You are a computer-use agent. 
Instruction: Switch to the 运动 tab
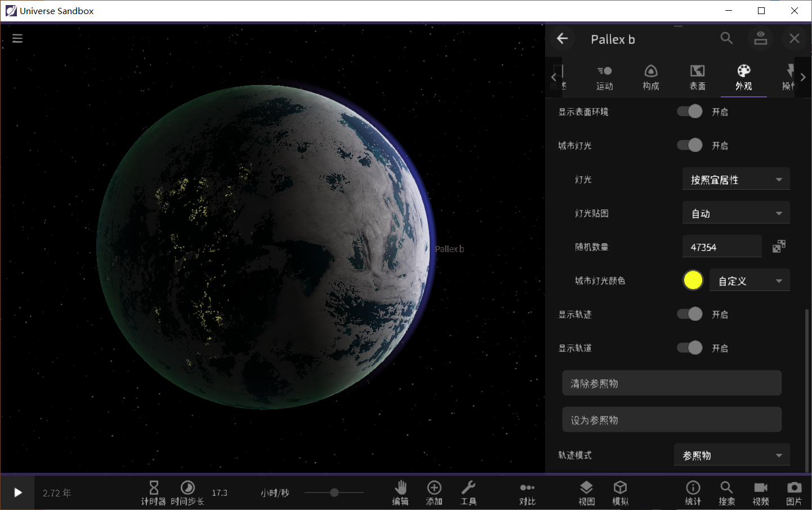[605, 77]
